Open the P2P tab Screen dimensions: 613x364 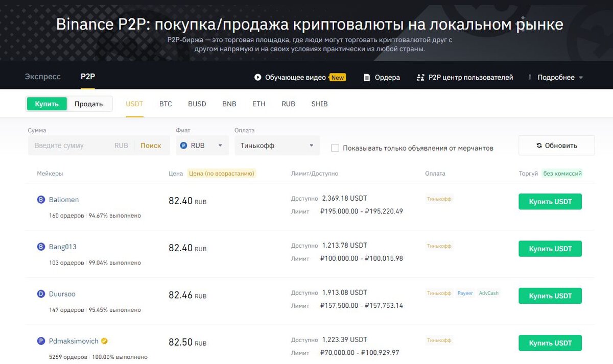(88, 77)
